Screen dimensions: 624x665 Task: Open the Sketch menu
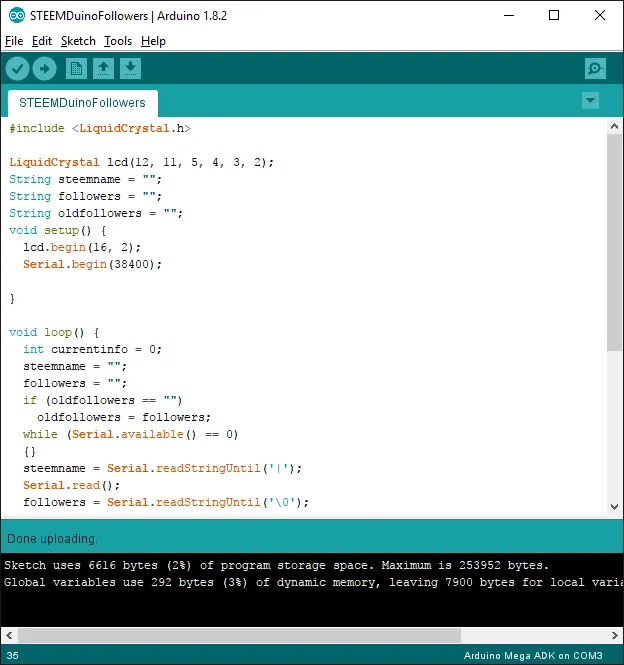(78, 41)
